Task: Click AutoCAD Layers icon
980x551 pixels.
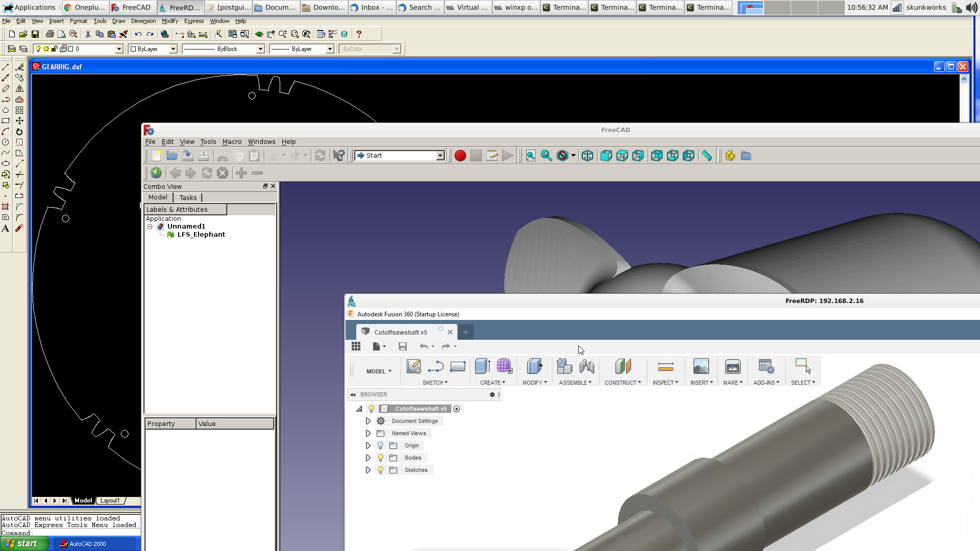Action: pos(23,49)
